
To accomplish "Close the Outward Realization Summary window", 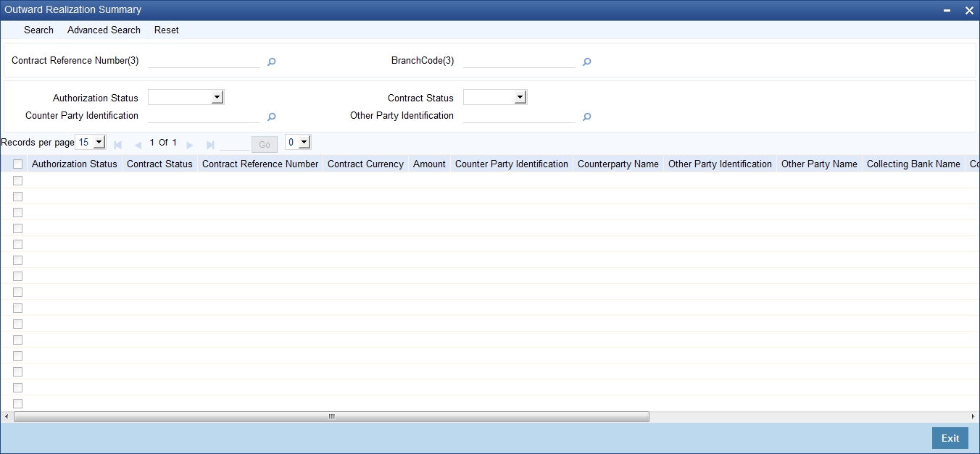I will pos(969,10).
